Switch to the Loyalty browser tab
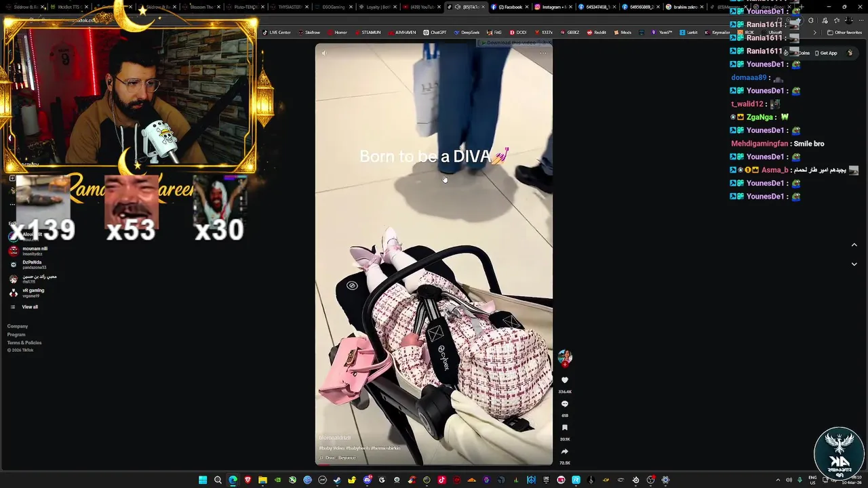 (376, 7)
